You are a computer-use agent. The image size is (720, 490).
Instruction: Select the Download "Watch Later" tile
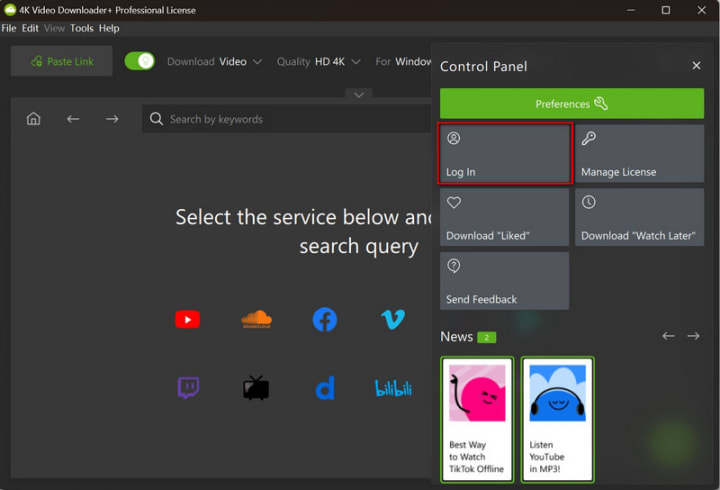click(x=639, y=217)
